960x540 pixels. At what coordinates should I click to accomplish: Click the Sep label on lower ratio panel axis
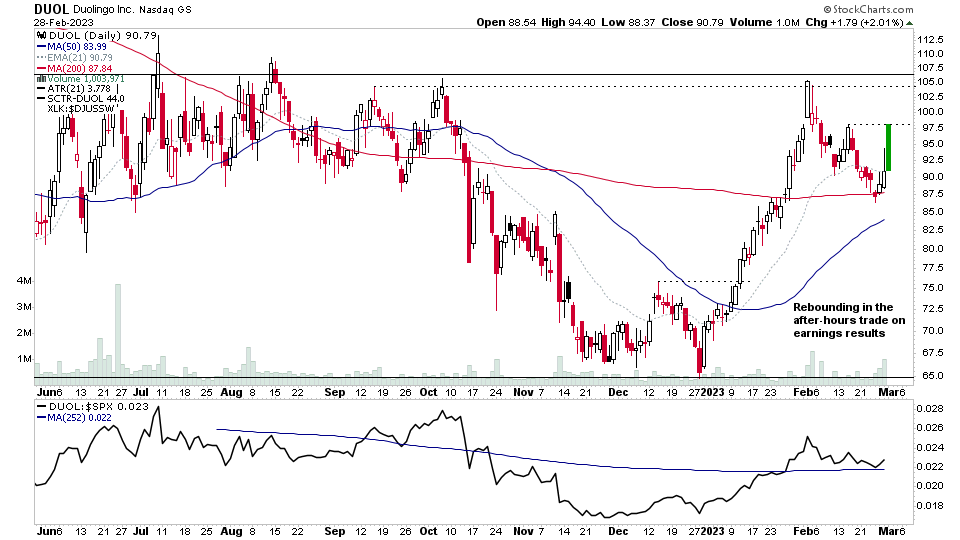point(335,531)
